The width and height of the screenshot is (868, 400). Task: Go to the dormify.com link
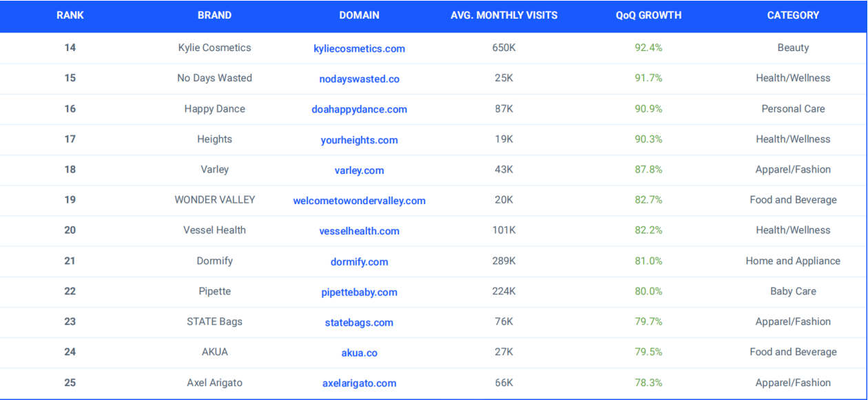coord(359,262)
